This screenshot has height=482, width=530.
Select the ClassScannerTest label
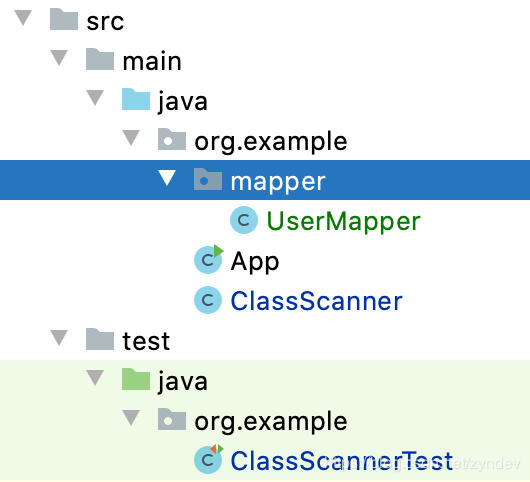(x=341, y=460)
